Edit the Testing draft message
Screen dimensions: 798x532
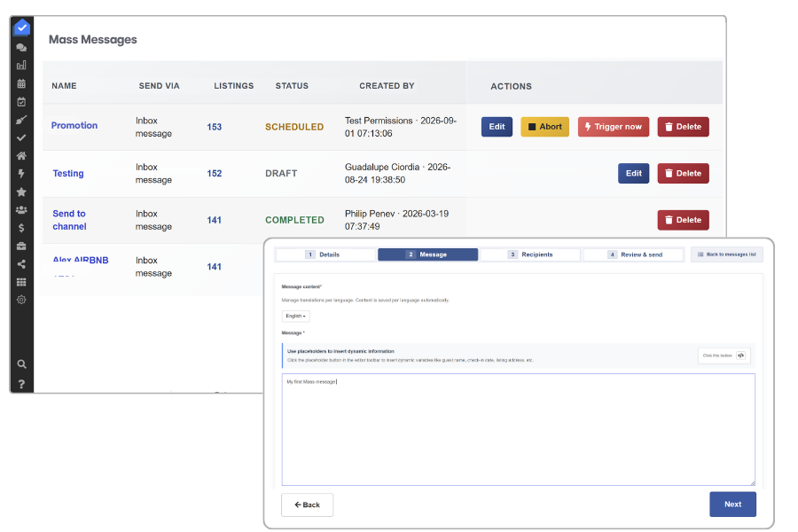(x=634, y=173)
